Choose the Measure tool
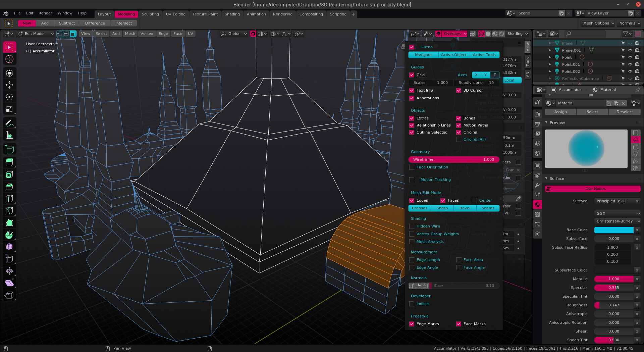The width and height of the screenshot is (644, 352). [9, 135]
